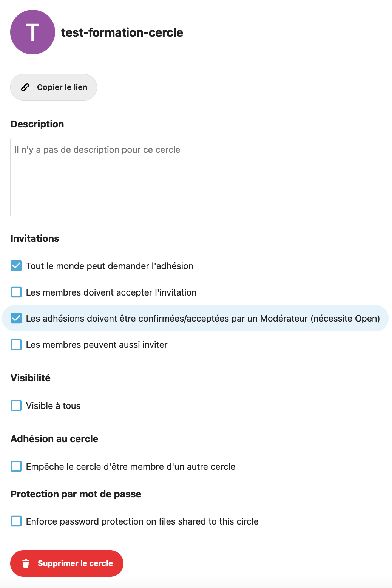Uncheck adhésions confirmées par un Modérateur

(16, 318)
